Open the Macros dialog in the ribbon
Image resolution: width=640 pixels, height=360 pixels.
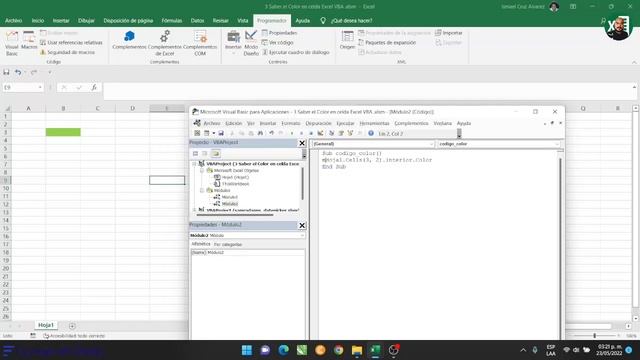pyautogui.click(x=29, y=41)
